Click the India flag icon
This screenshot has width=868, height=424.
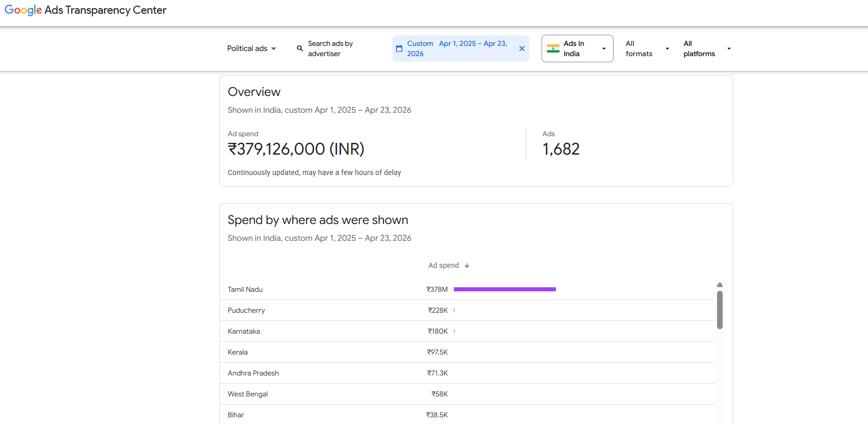[553, 48]
